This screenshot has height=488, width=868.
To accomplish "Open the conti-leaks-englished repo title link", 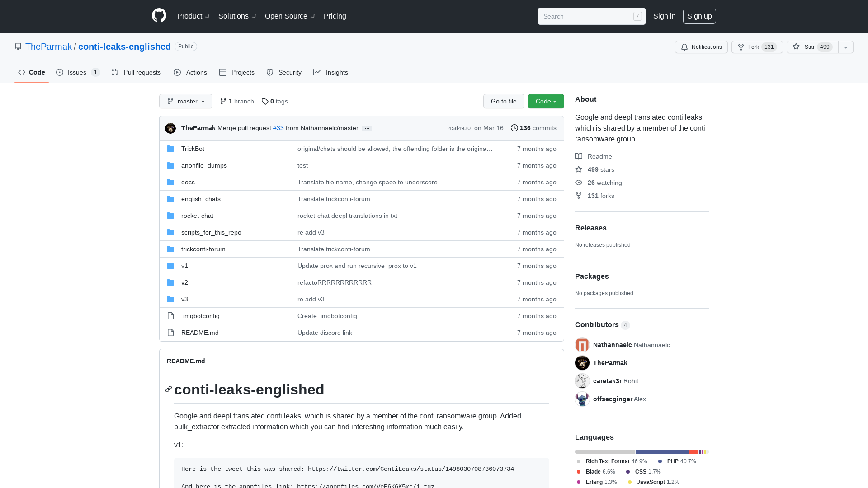I will [x=124, y=47].
